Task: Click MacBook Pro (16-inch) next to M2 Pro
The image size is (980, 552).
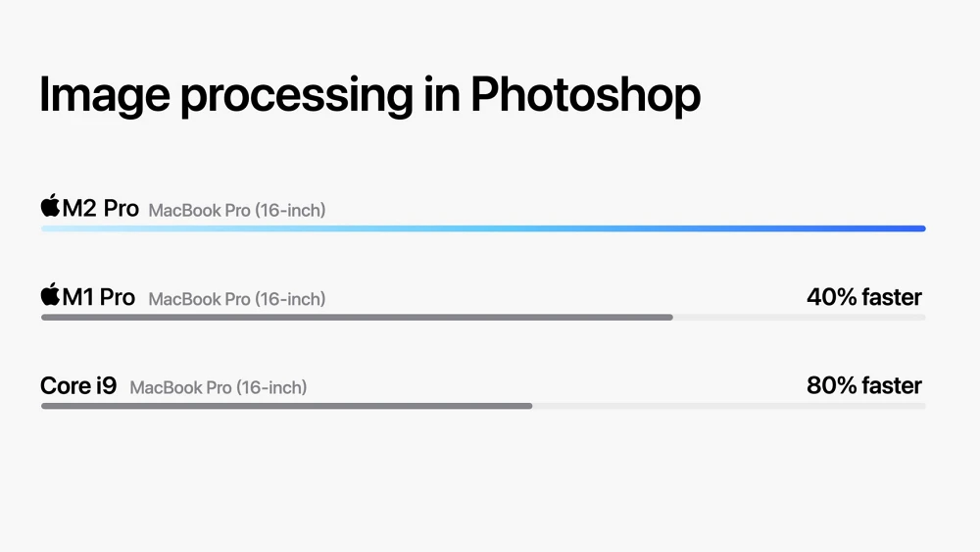Action: 237,210
